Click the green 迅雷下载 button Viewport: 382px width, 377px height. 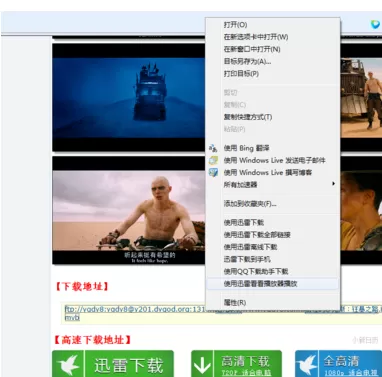(x=113, y=364)
